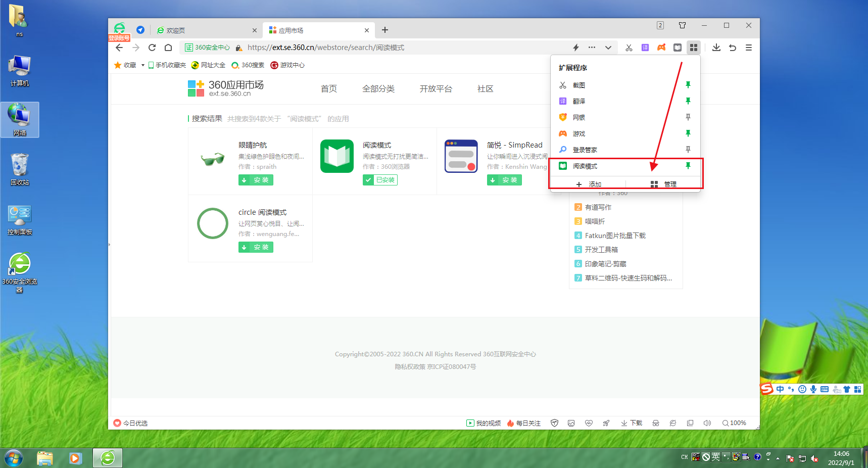Unpin the 阅读模式 extension
Screen dimensions: 868x468
click(688, 166)
